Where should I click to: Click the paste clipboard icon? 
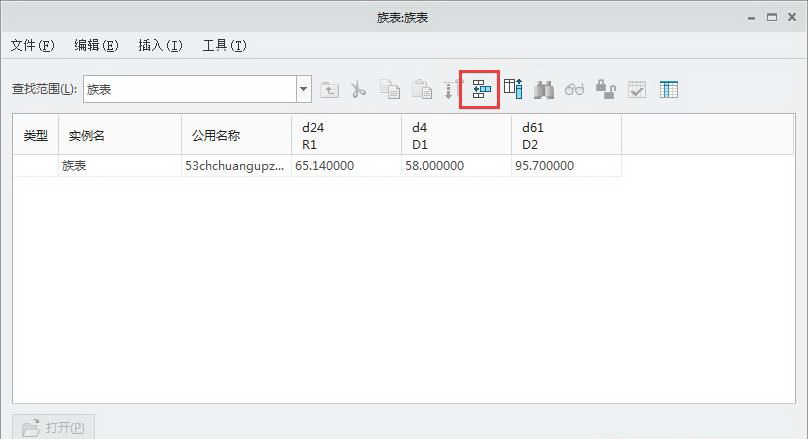tap(422, 90)
